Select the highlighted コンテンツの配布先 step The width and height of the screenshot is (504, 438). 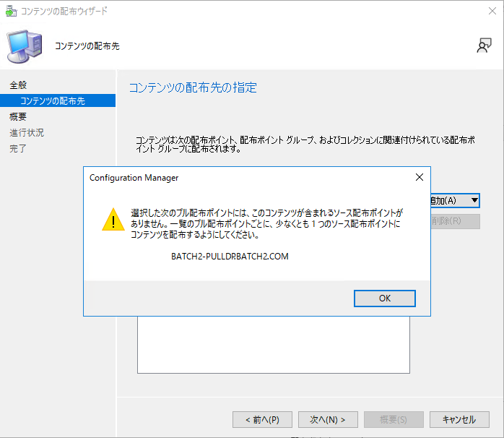click(52, 101)
